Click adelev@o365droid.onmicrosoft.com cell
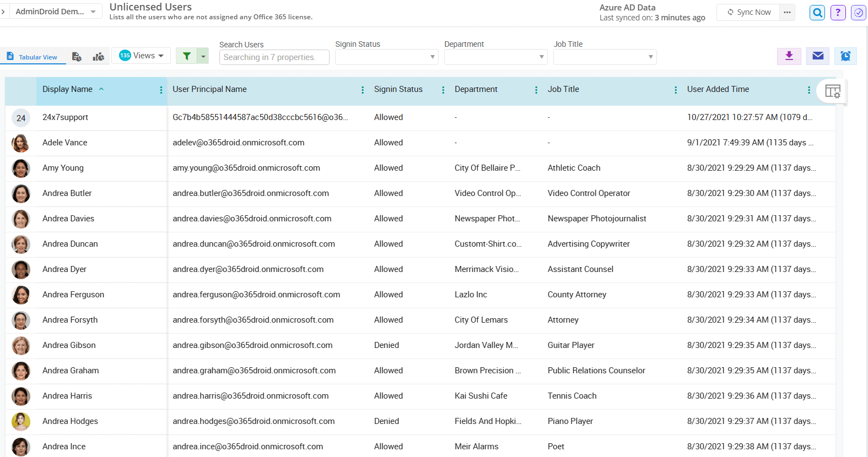The height and width of the screenshot is (457, 868). tap(238, 143)
